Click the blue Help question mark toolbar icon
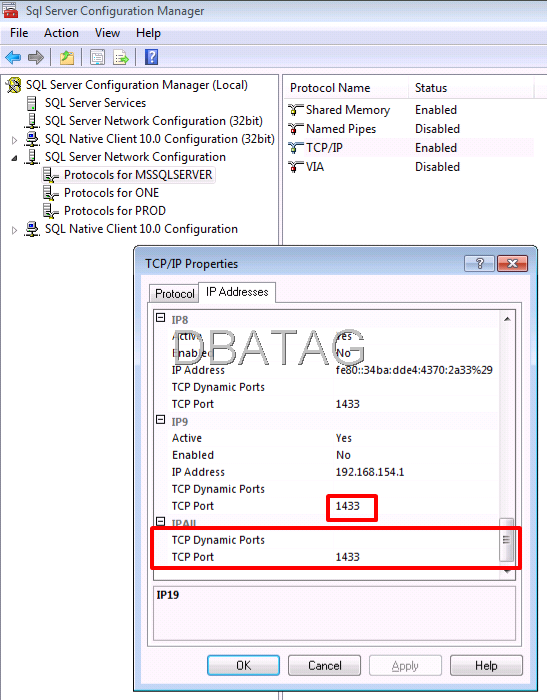 click(151, 57)
